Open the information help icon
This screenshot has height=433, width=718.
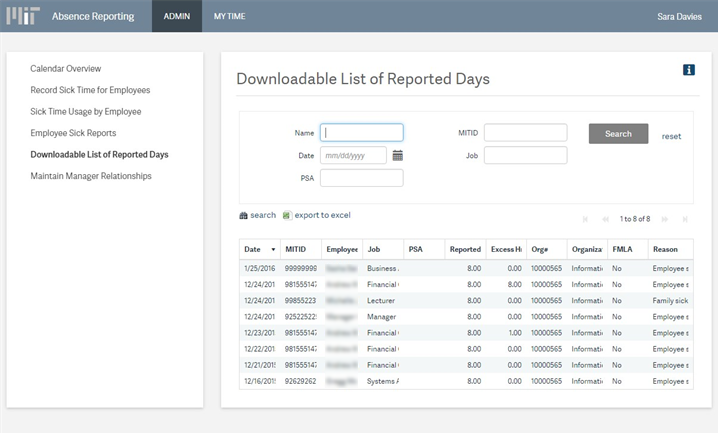coord(688,69)
